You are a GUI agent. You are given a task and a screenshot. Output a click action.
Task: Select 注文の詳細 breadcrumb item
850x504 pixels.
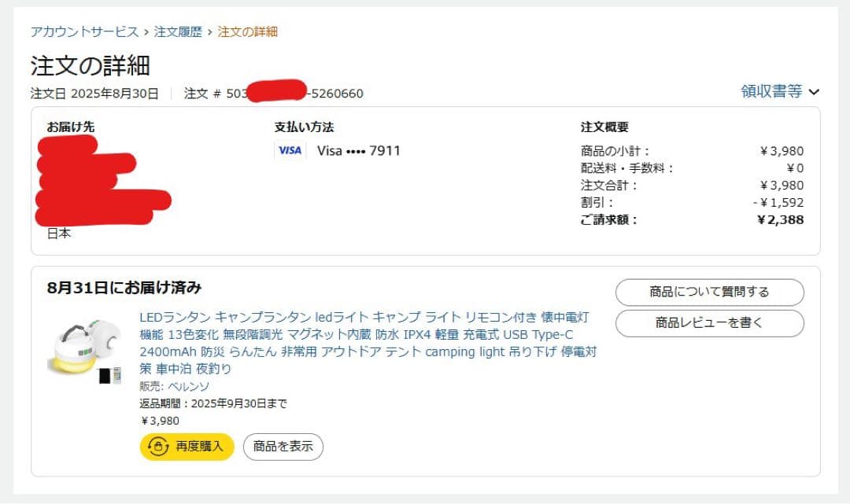click(247, 32)
